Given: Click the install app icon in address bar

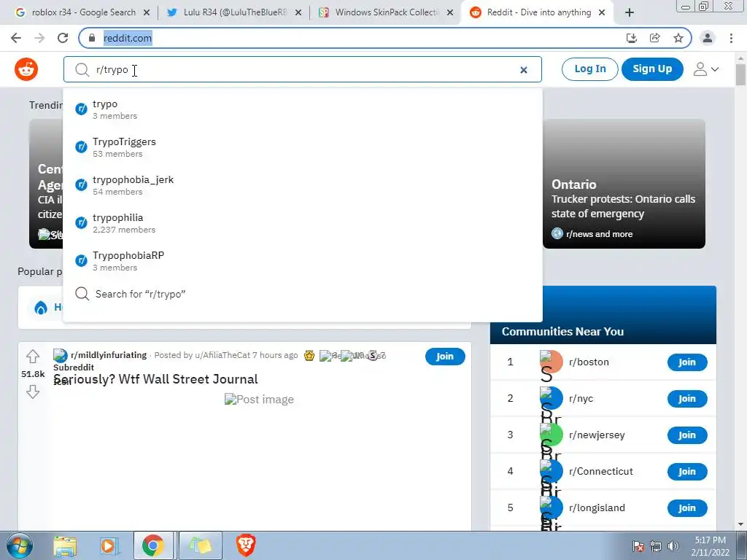Looking at the screenshot, I should (632, 38).
